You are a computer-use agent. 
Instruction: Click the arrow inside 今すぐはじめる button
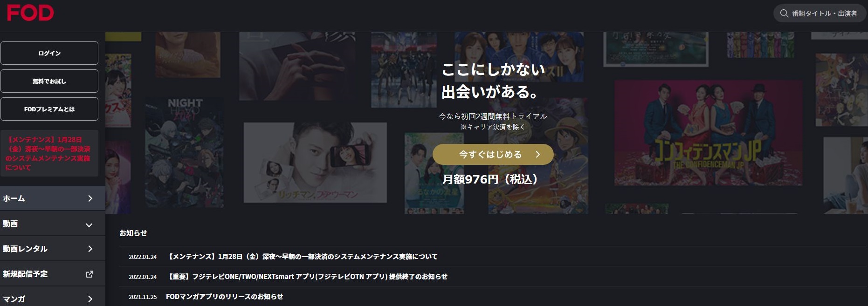[x=537, y=155]
